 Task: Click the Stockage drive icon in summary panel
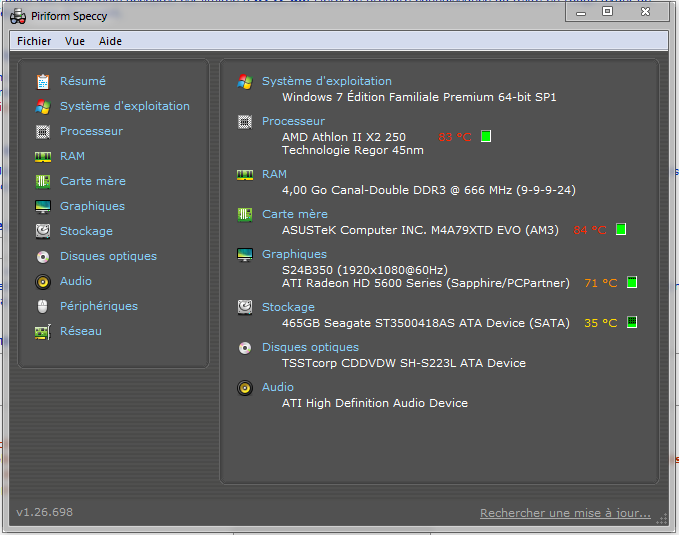245,307
